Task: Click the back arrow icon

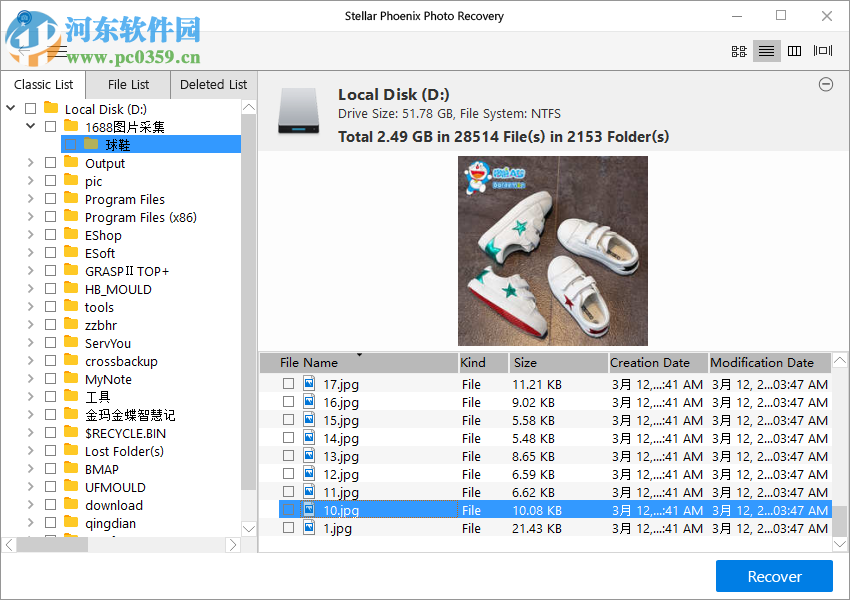Action: coord(25,50)
